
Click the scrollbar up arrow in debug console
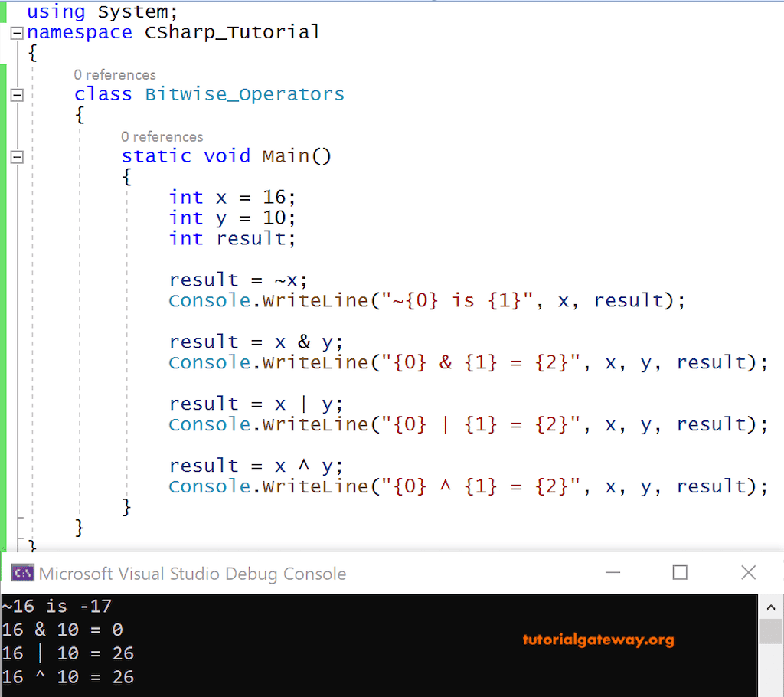tap(771, 606)
